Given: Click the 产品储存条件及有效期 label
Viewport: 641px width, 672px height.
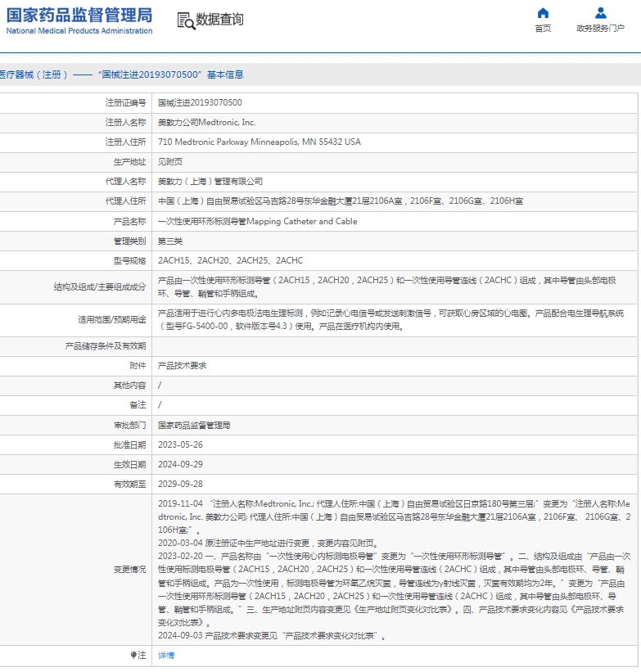Looking at the screenshot, I should [x=106, y=346].
